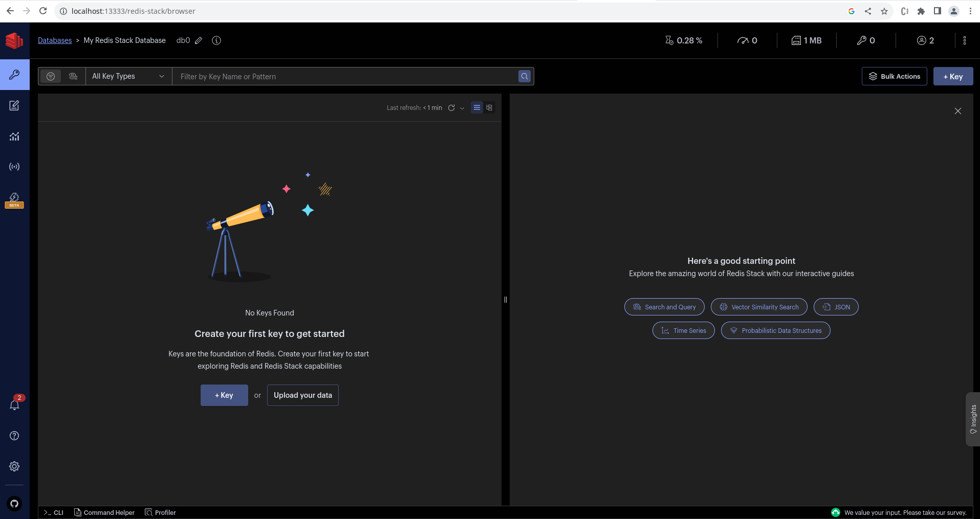The width and height of the screenshot is (980, 519).
Task: Edit database alias with pencil icon
Action: coord(199,40)
